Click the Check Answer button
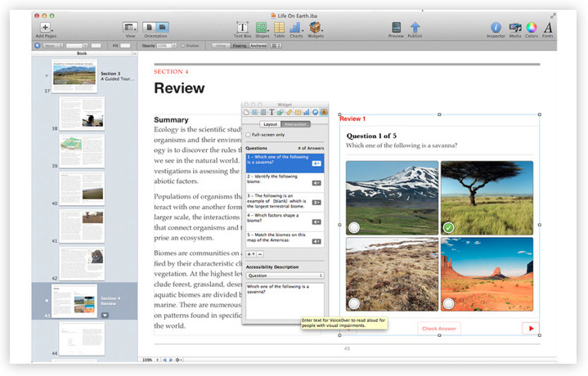The image size is (588, 376). [x=439, y=329]
